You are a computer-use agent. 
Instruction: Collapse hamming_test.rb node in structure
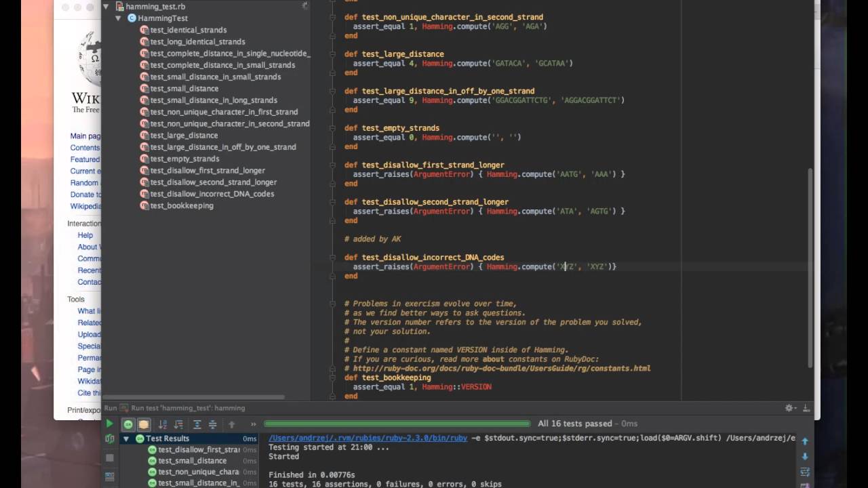click(x=106, y=6)
